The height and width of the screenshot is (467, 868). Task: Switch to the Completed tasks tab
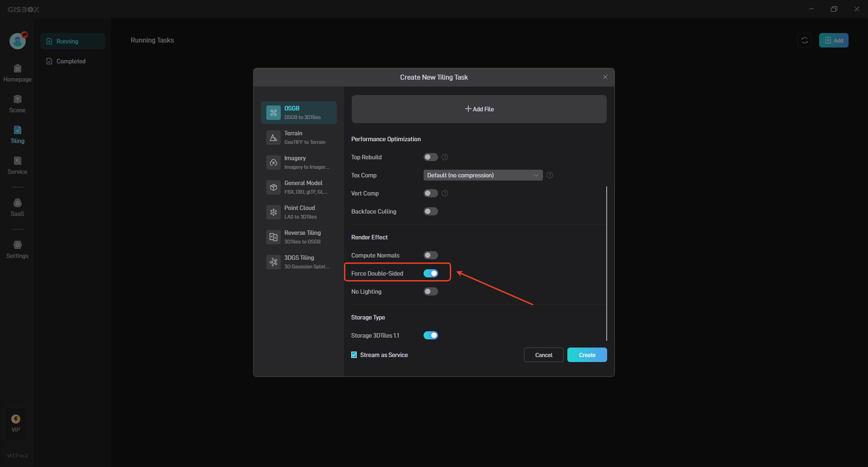pyautogui.click(x=71, y=61)
